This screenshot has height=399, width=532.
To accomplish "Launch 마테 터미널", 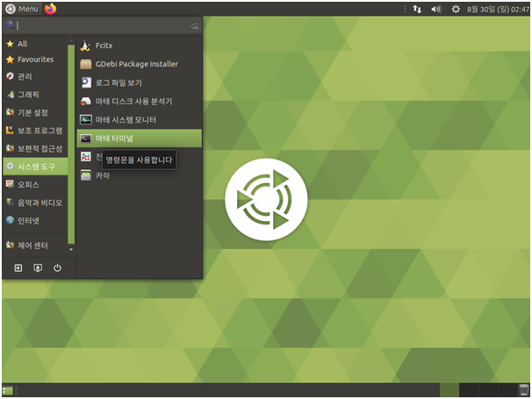I will click(x=139, y=139).
